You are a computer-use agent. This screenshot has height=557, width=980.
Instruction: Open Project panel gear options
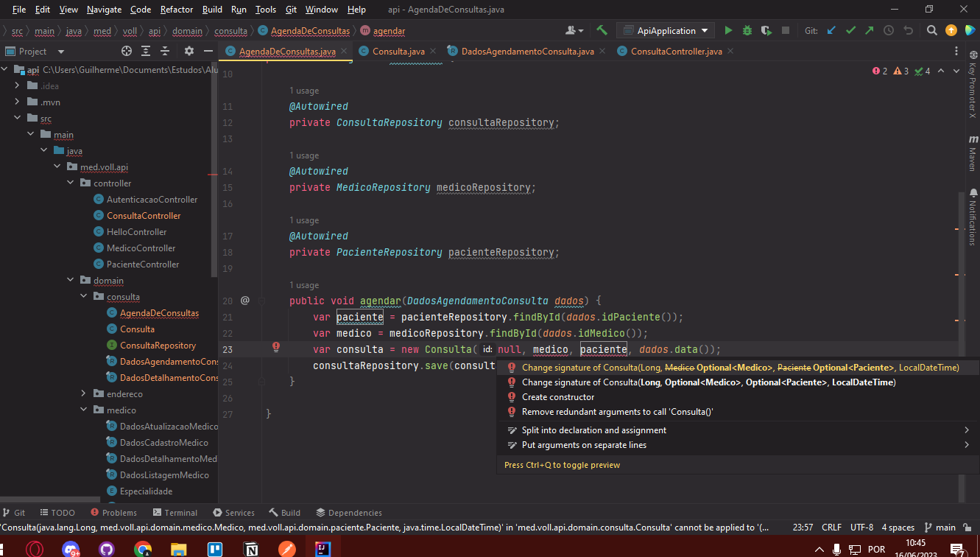(x=189, y=51)
